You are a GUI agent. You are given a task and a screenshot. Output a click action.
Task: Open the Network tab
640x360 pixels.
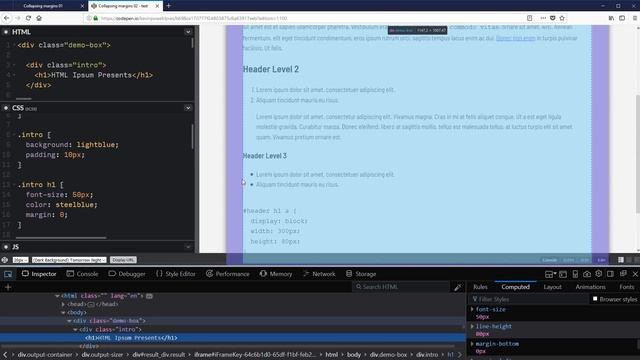tap(319, 274)
